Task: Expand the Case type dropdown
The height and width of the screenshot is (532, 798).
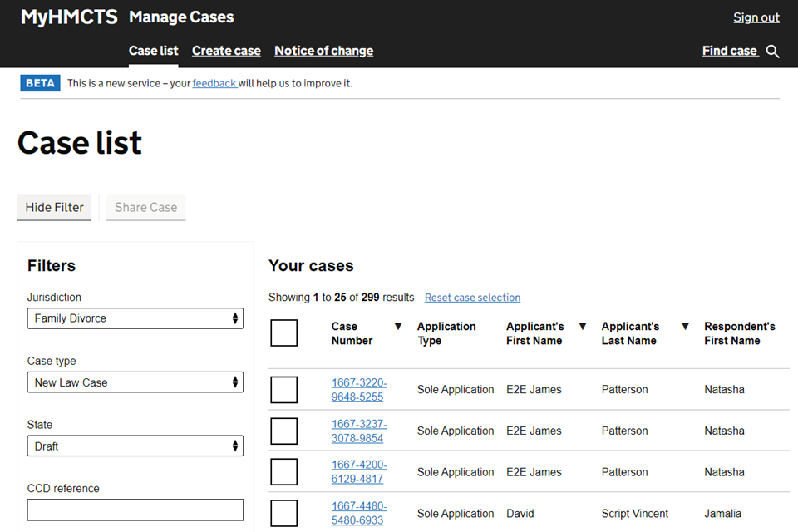Action: (135, 382)
